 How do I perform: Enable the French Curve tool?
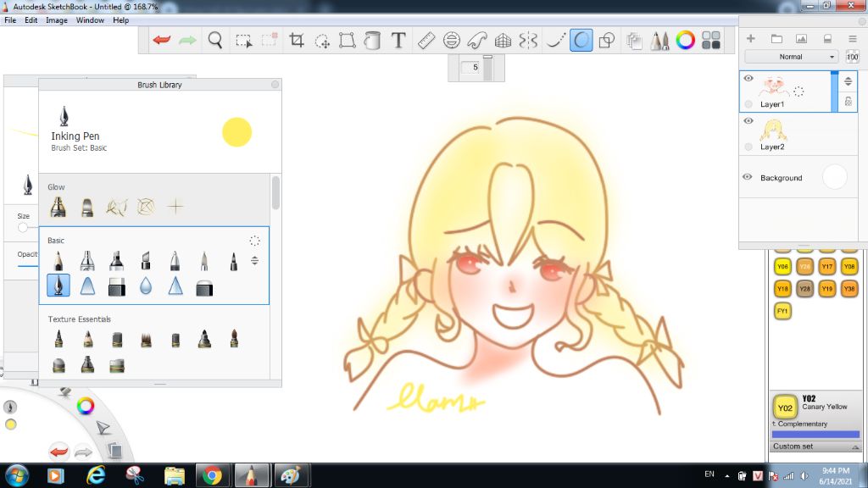476,41
